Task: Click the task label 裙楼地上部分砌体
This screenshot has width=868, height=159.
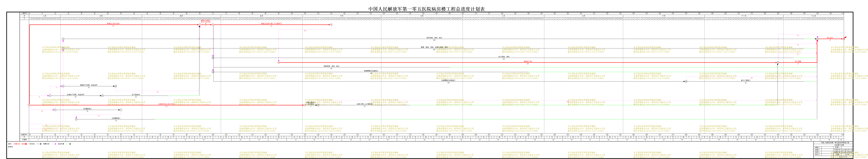Action: pos(113,24)
